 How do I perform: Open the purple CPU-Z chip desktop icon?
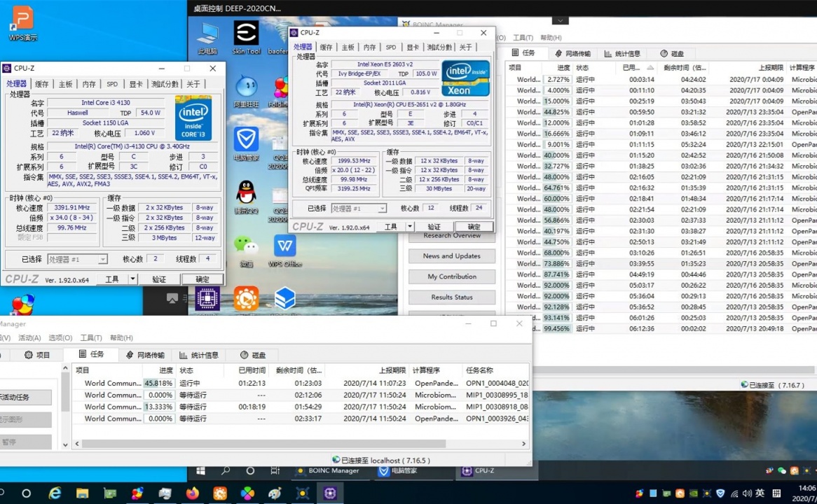click(207, 299)
